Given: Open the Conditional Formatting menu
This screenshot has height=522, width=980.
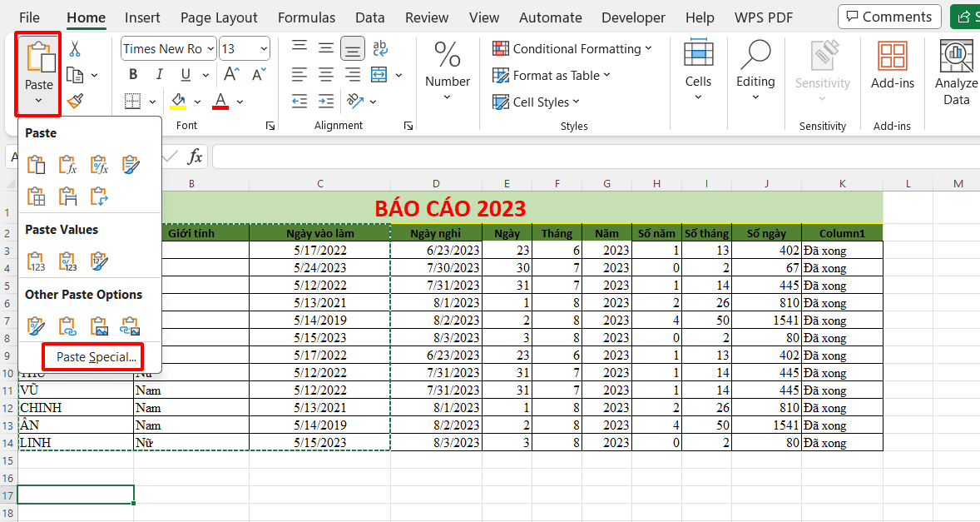Looking at the screenshot, I should [572, 48].
